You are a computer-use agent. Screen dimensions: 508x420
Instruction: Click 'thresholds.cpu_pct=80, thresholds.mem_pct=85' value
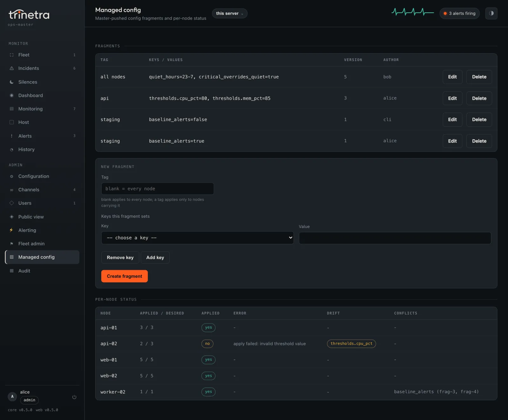(x=210, y=98)
